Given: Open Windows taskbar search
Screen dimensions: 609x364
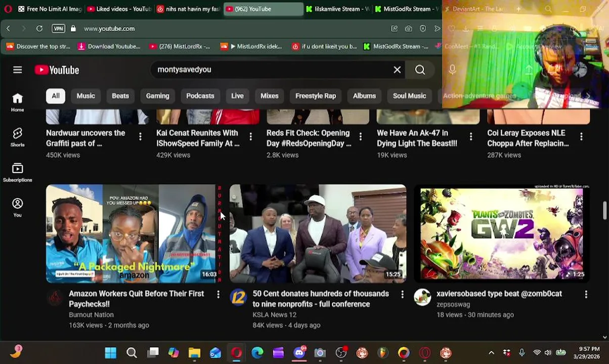Looking at the screenshot, I should [x=132, y=353].
